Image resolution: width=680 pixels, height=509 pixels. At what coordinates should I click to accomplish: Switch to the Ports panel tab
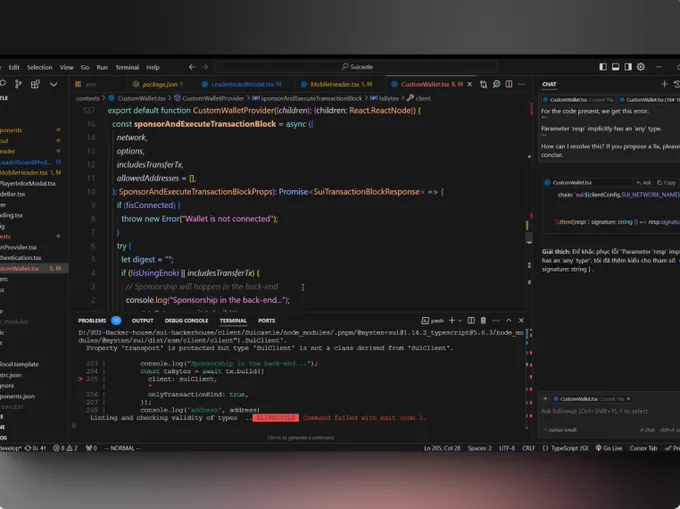pos(266,321)
